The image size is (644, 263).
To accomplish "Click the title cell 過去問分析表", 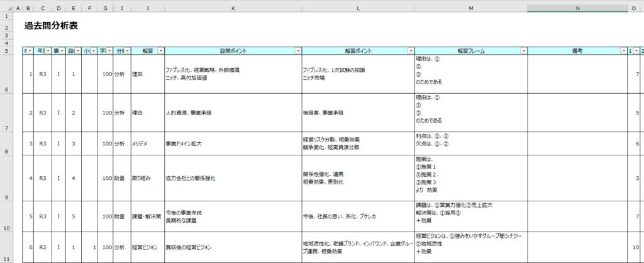I will point(51,26).
